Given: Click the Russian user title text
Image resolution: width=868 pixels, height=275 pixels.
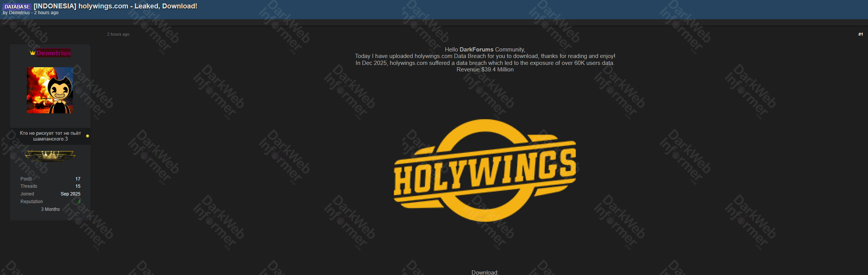Looking at the screenshot, I should click(50, 136).
